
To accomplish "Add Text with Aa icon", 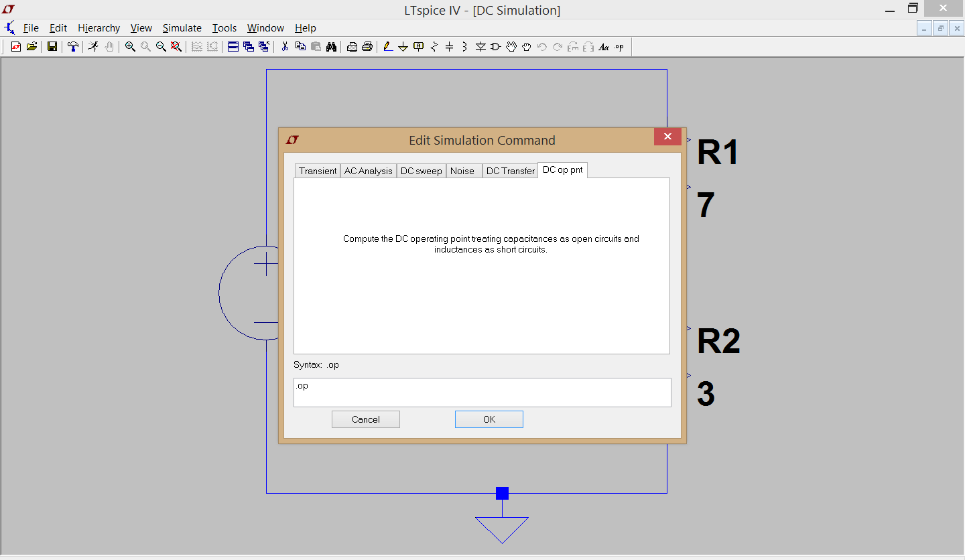I will tap(604, 47).
